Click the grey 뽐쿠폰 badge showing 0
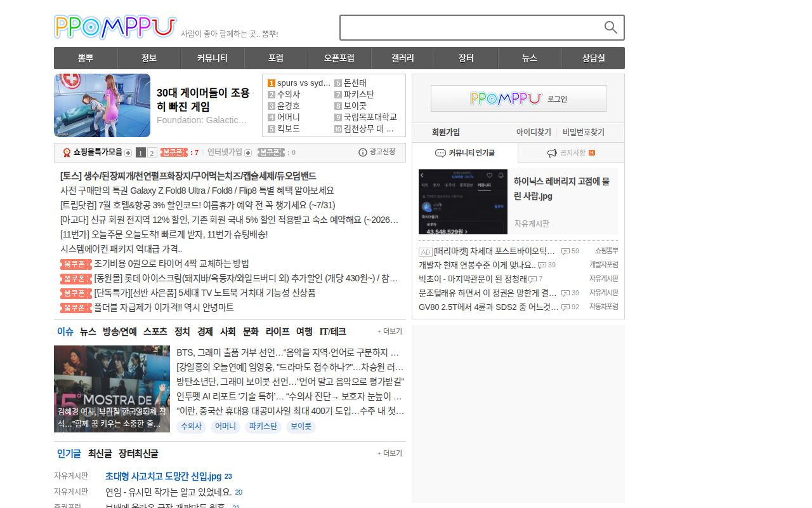 (x=272, y=152)
